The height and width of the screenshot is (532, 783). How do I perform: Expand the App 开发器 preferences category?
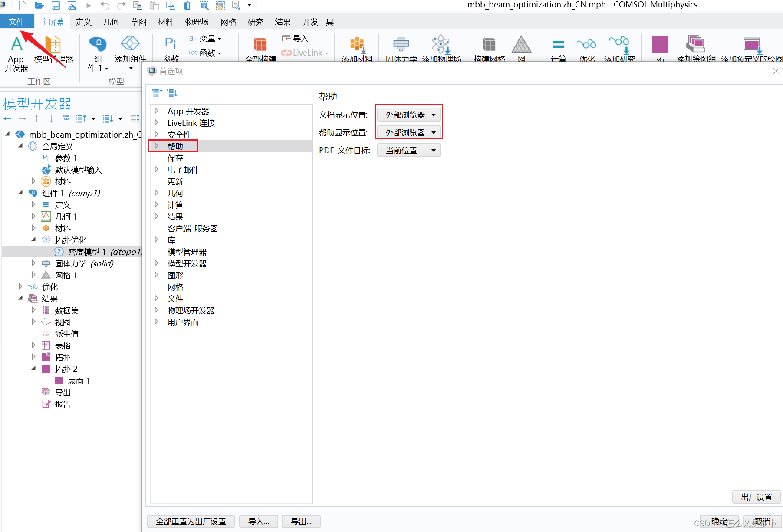(x=157, y=111)
